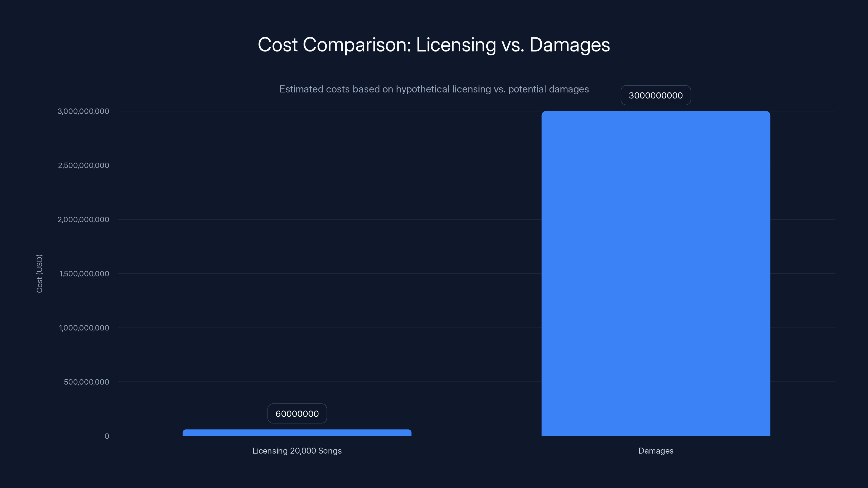Viewport: 868px width, 488px height.
Task: Select the subtitle about estimated costs
Action: click(434, 89)
